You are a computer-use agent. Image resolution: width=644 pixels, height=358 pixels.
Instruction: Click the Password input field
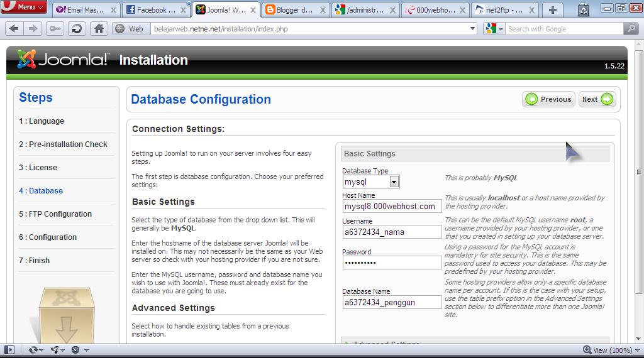point(392,263)
